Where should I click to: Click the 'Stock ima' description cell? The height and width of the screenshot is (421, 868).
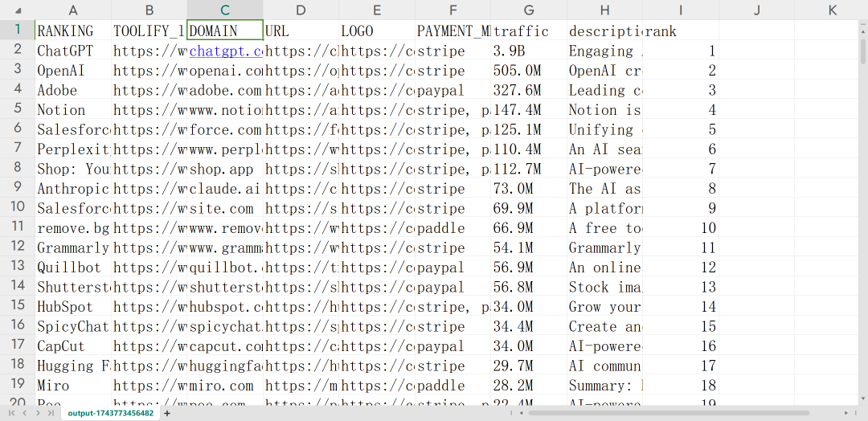point(604,287)
